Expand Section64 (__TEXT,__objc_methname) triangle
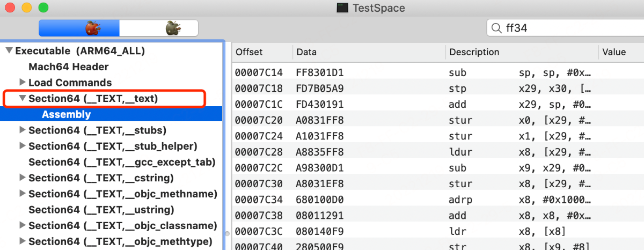The image size is (644, 250). pyautogui.click(x=22, y=194)
